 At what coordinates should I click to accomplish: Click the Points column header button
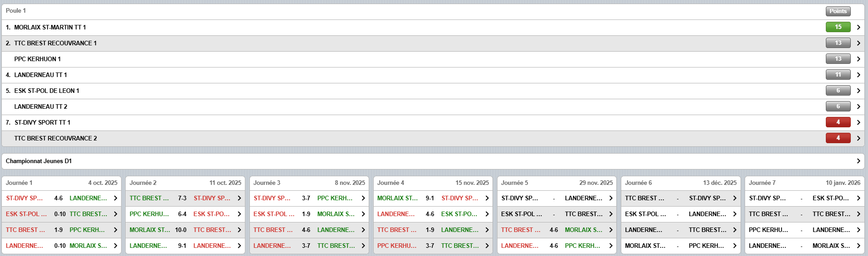click(838, 11)
